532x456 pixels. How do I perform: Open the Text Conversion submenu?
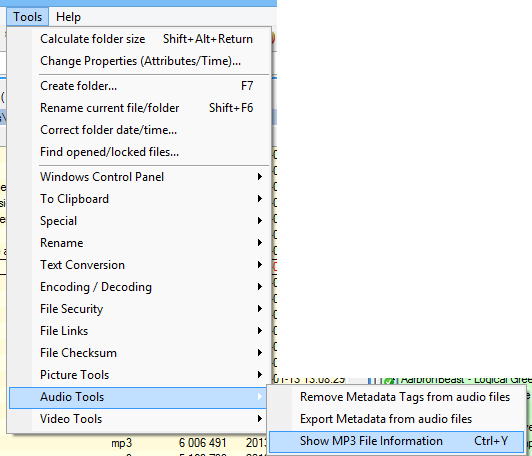(139, 265)
